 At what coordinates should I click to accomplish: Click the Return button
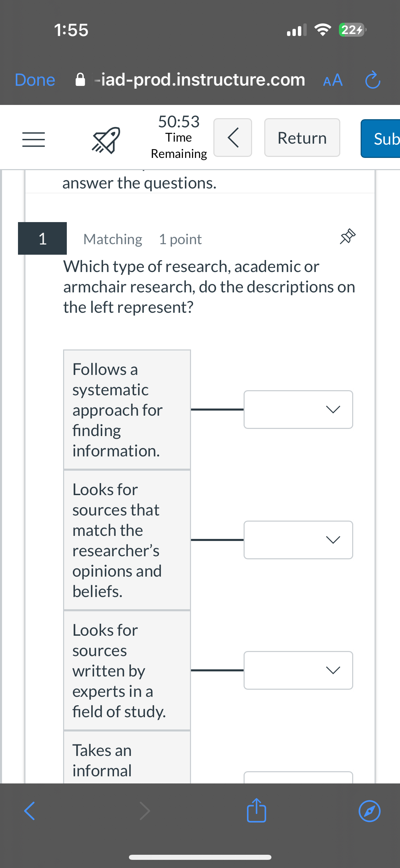coord(302,138)
